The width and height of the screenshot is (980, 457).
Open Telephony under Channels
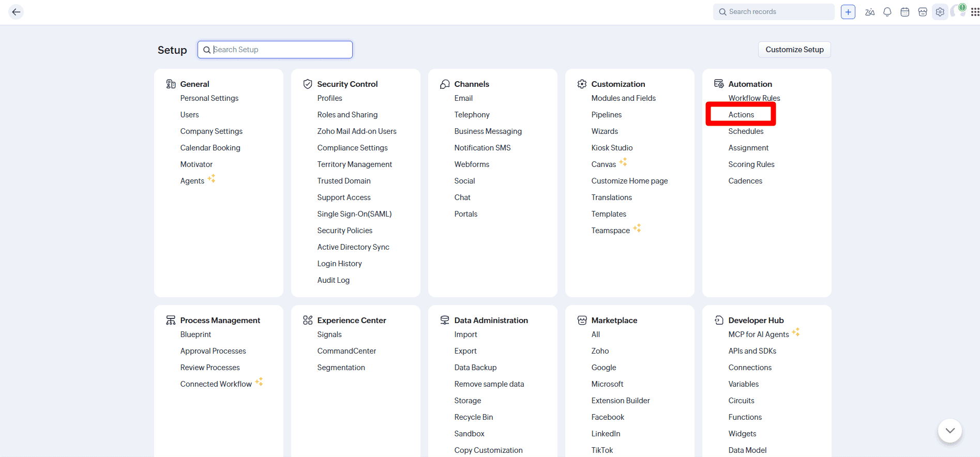[472, 115]
